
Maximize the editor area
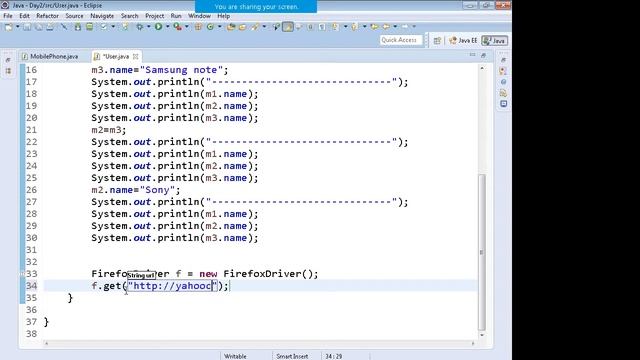click(483, 55)
